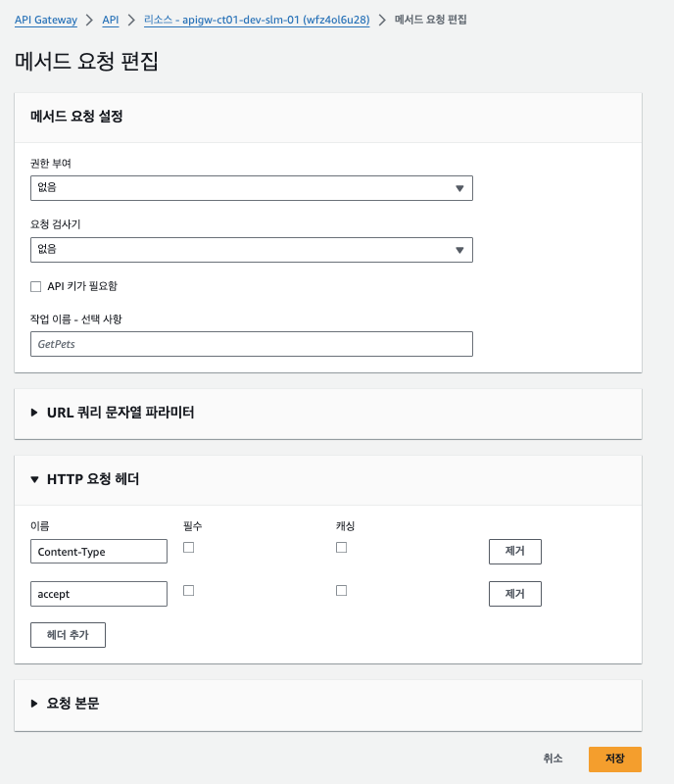The width and height of the screenshot is (674, 784).
Task: Open the 권한 부여 dropdown
Action: [x=252, y=188]
